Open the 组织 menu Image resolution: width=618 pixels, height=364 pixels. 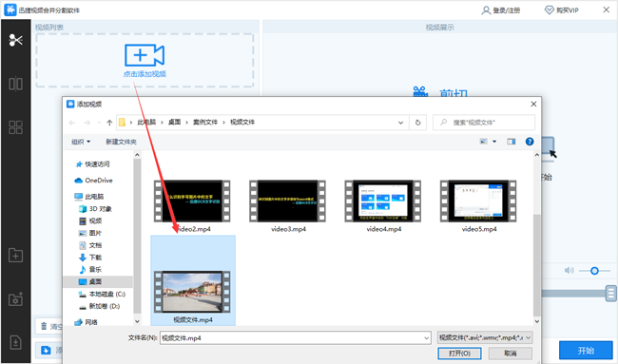(x=81, y=142)
